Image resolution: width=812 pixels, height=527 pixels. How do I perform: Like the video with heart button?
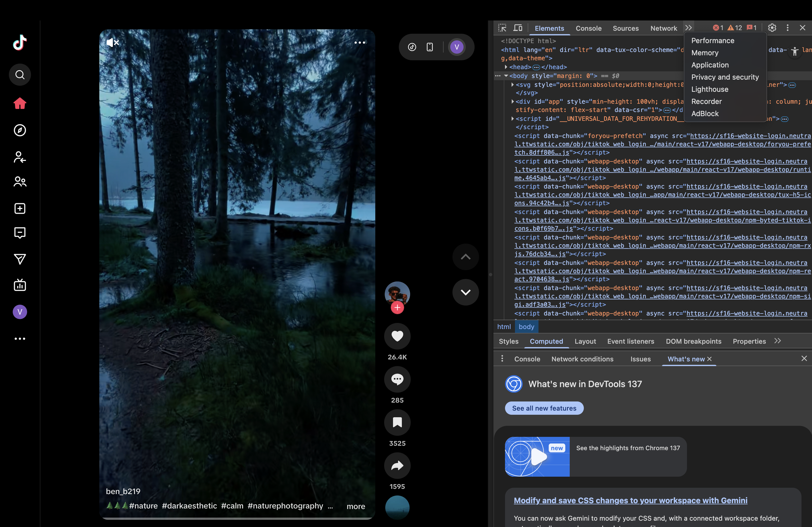click(397, 336)
